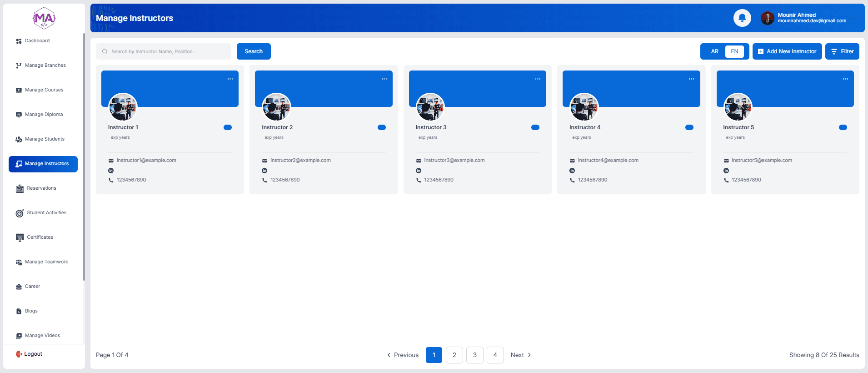Toggle the status switch for Instructor 1
Viewport: 868px width, 373px height.
click(228, 127)
